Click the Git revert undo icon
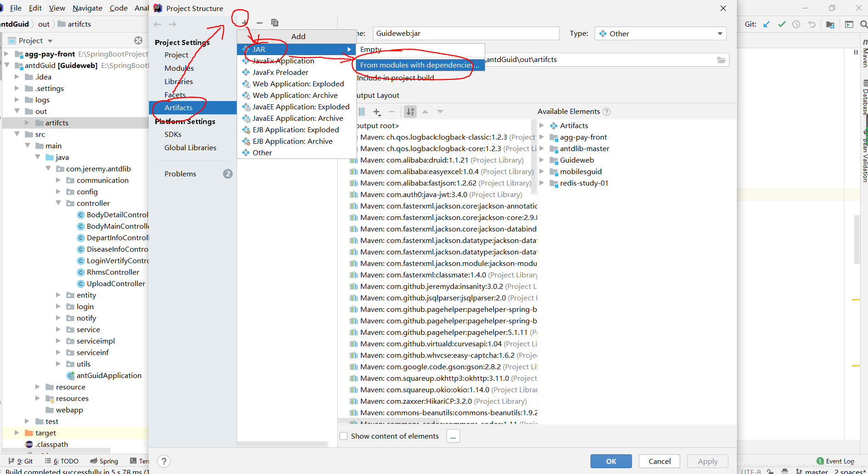Image resolution: width=868 pixels, height=474 pixels. point(812,24)
